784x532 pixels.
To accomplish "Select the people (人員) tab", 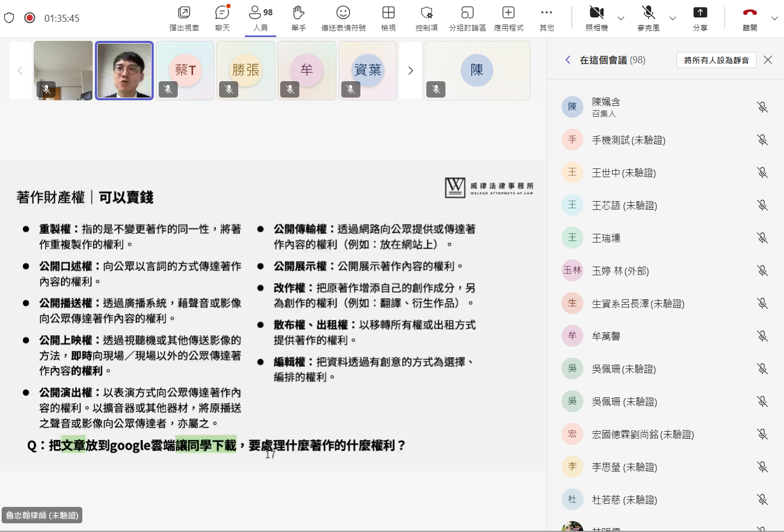I will pyautogui.click(x=261, y=18).
